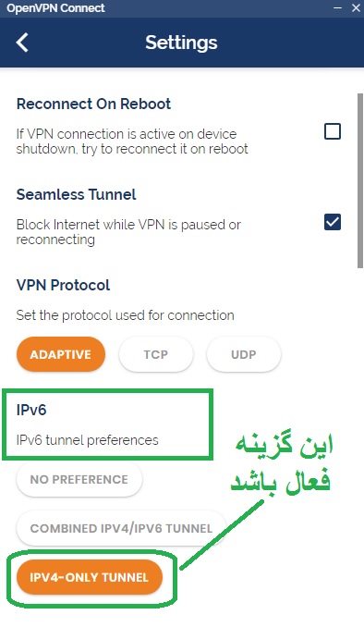The width and height of the screenshot is (364, 627).
Task: Click the settings page vertical scrollbar
Action: (x=360, y=180)
